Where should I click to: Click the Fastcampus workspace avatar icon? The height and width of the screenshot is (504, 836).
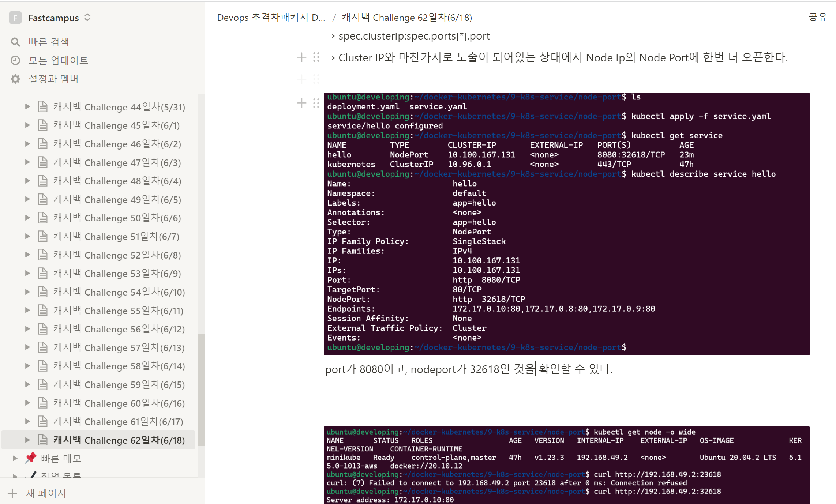(x=15, y=18)
